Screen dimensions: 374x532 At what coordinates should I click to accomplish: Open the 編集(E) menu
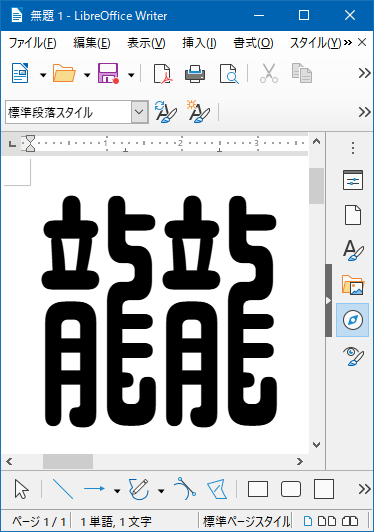pos(92,43)
